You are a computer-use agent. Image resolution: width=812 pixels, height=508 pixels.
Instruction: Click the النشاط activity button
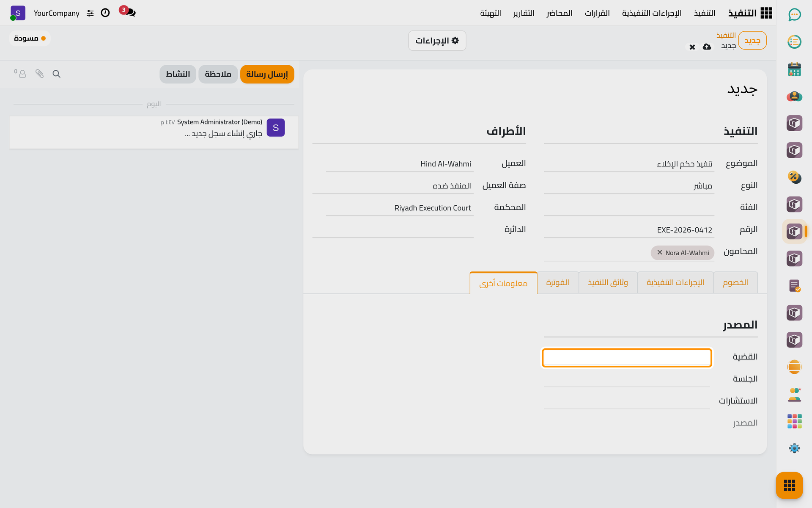tap(178, 74)
